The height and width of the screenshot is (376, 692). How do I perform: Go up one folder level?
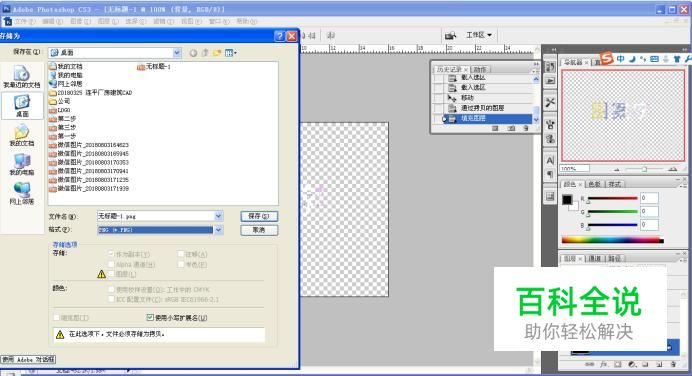tap(205, 53)
